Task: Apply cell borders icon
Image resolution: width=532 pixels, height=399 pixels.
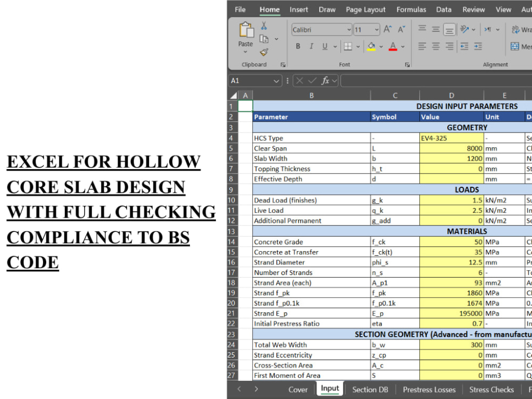Action: click(348, 46)
